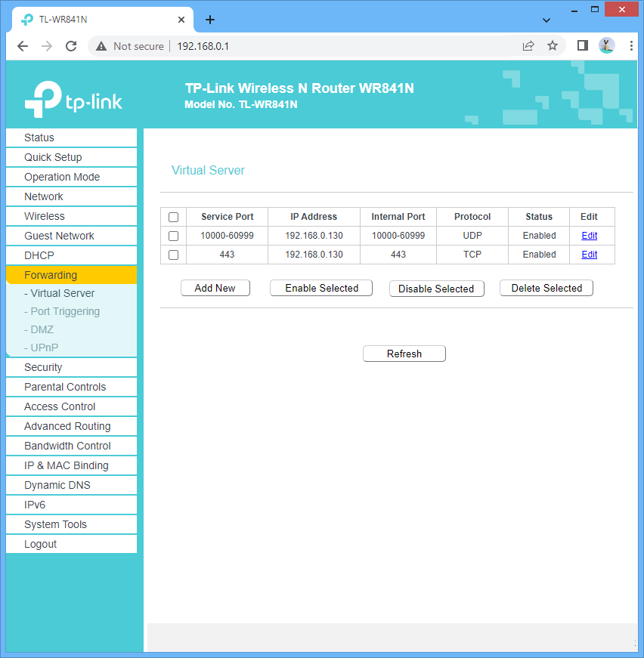Open the Status menu
Viewport: 644px width, 658px height.
pos(71,137)
